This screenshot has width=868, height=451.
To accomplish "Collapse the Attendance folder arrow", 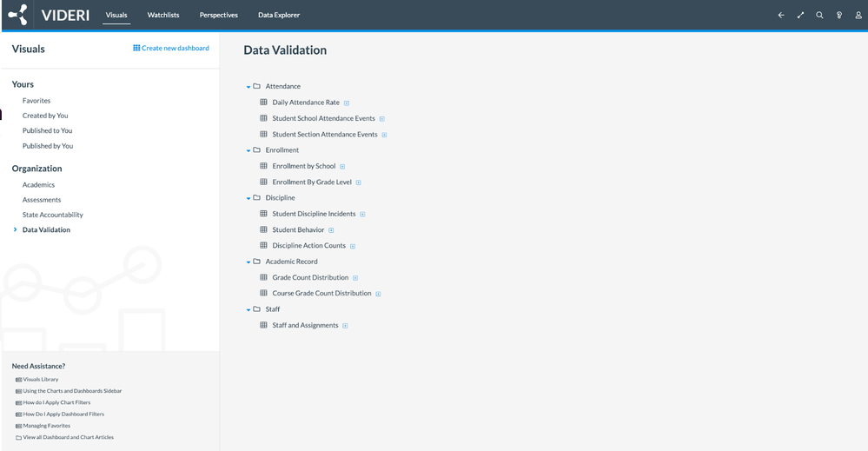I will tap(248, 87).
